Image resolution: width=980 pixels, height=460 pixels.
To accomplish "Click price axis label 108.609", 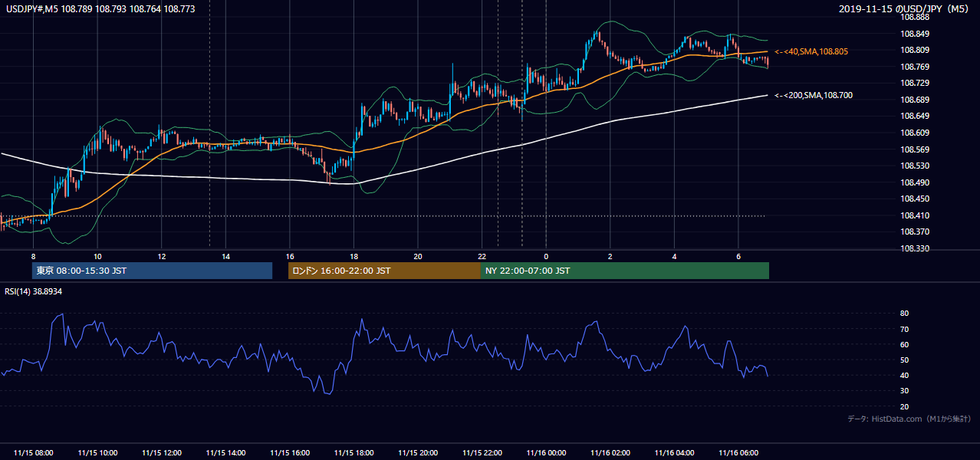I will [915, 133].
